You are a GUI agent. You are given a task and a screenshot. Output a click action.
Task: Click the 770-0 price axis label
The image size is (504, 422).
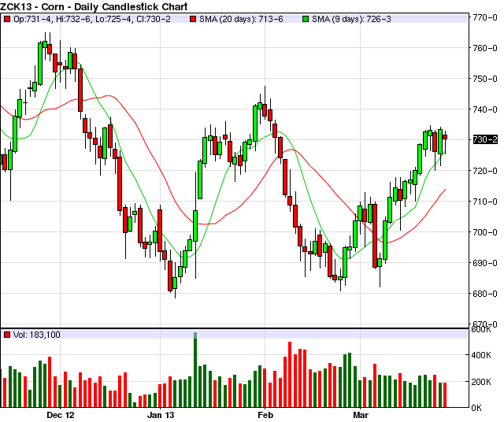(x=485, y=17)
